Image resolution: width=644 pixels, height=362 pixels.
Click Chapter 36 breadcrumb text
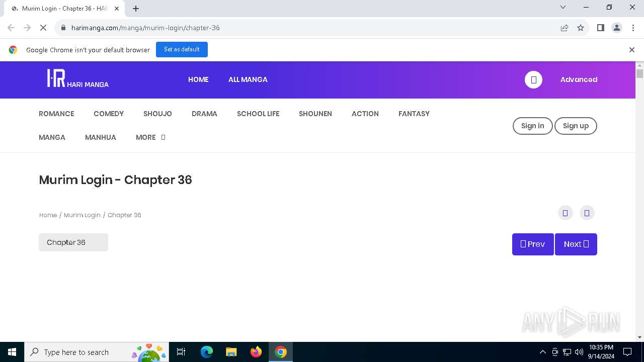(124, 215)
